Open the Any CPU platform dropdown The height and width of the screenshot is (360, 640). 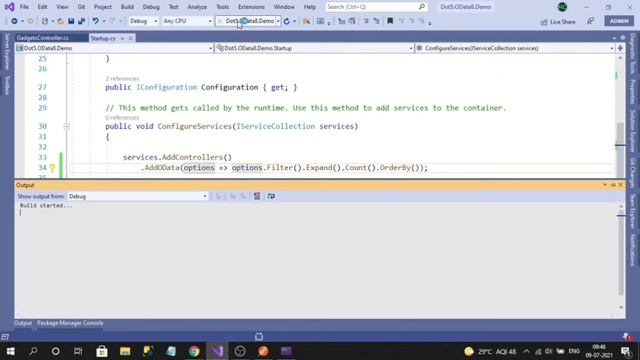[x=187, y=21]
